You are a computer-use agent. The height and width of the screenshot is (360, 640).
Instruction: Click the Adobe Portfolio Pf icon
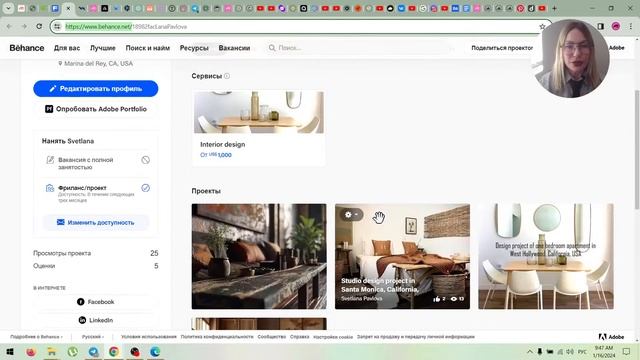coord(49,109)
